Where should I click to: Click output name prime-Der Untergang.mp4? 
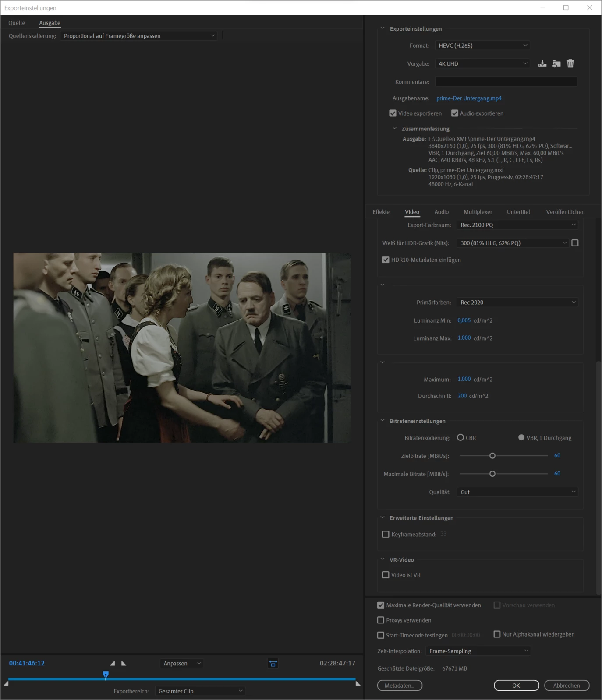[x=469, y=98]
